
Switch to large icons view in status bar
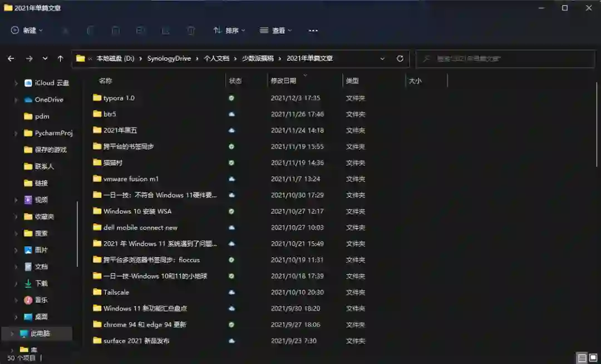pyautogui.click(x=593, y=358)
